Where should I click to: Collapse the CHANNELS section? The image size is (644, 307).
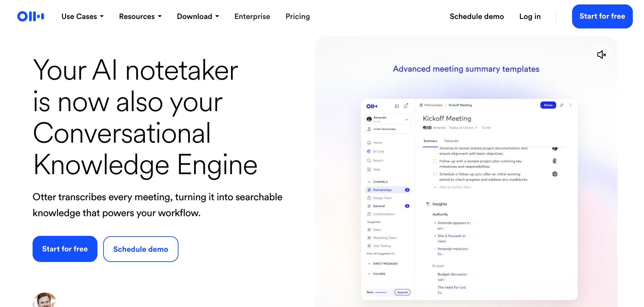[378, 182]
